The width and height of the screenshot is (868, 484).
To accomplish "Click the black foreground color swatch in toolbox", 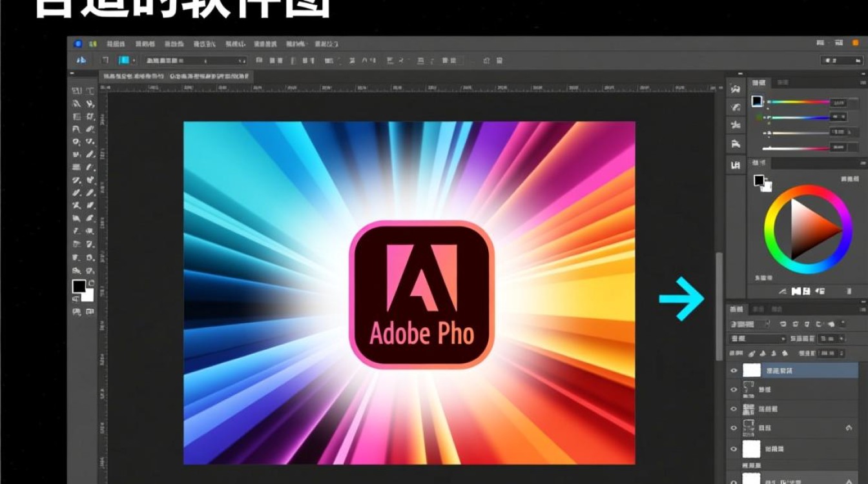I will tap(79, 287).
